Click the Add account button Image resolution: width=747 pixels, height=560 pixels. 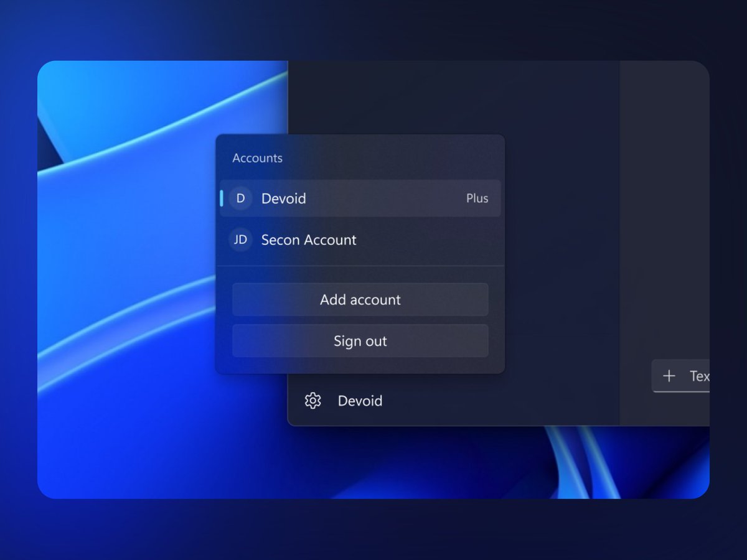click(x=360, y=300)
